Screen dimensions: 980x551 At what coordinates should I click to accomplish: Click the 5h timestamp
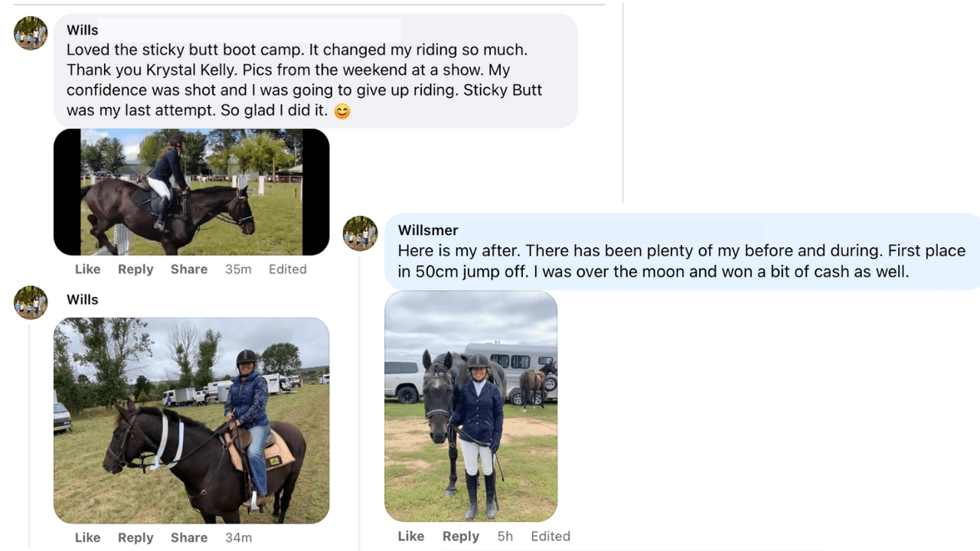tap(505, 536)
